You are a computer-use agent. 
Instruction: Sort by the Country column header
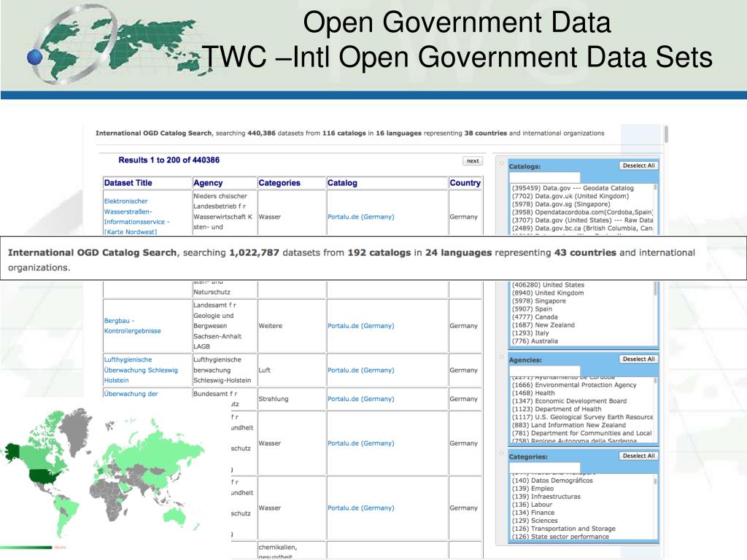pos(465,183)
